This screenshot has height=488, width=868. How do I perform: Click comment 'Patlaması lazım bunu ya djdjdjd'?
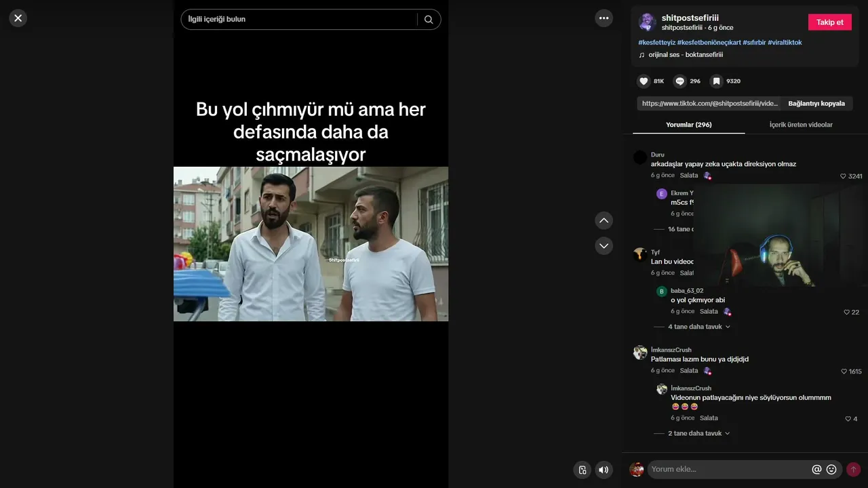(x=700, y=359)
